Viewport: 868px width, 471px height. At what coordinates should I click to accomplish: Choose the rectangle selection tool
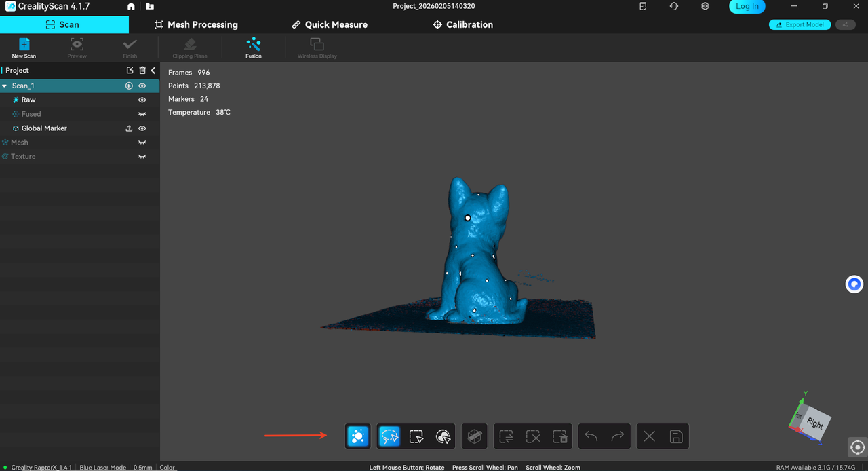(x=416, y=436)
